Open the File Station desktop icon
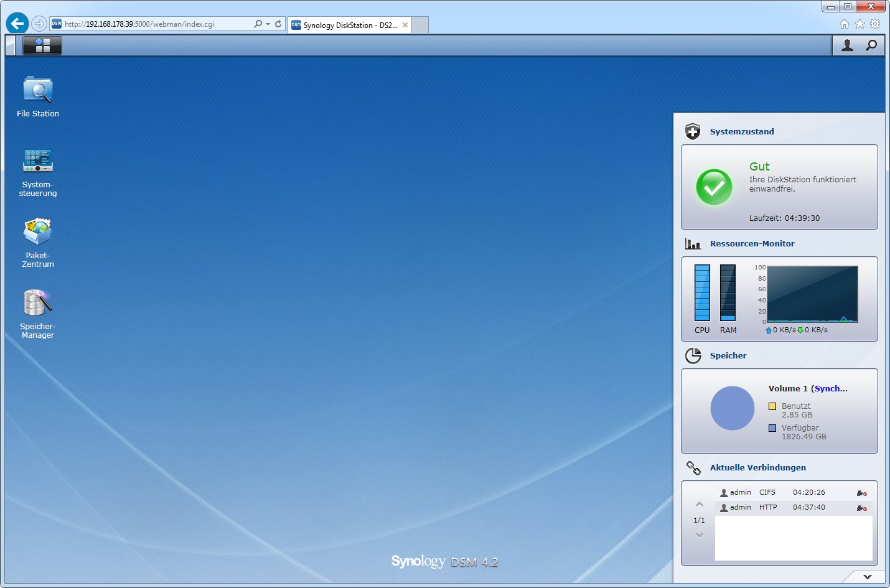This screenshot has width=890, height=588. coord(38,90)
